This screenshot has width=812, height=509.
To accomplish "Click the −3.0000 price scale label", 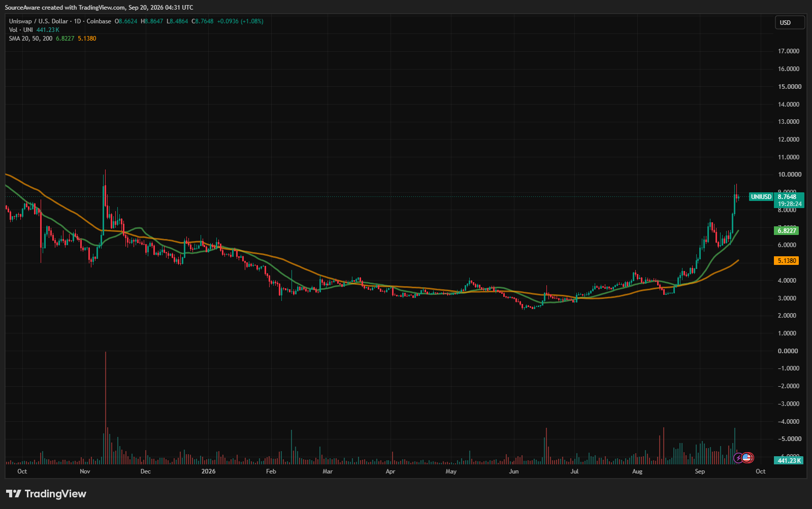I will [x=789, y=404].
